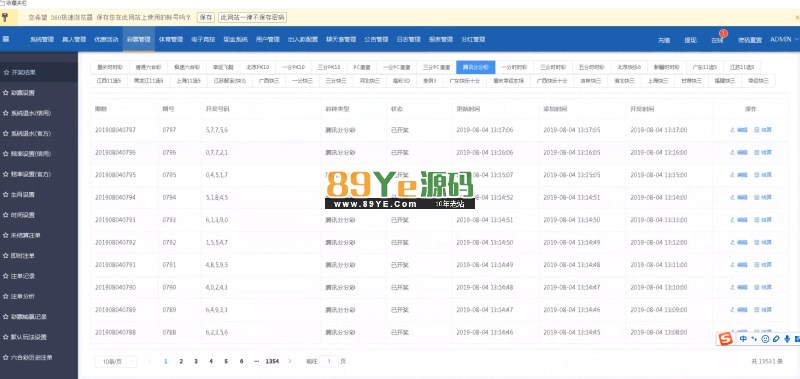Go to next page with right chevron
The width and height of the screenshot is (800, 379).
point(290,361)
